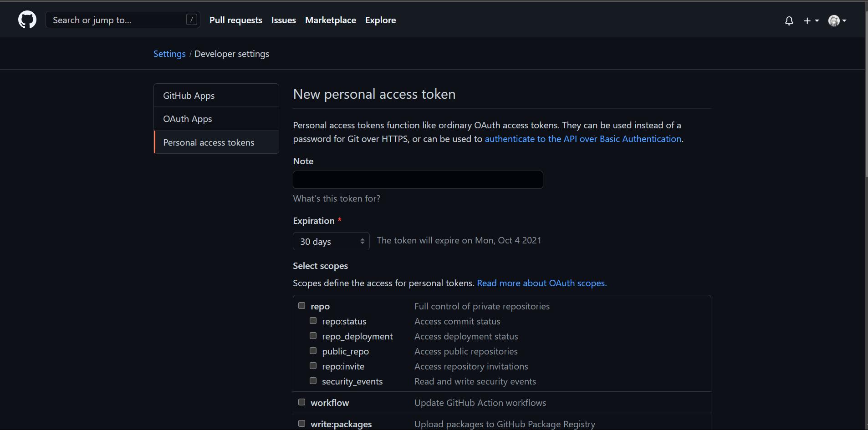Follow the Settings breadcrumb link
Image resolution: width=868 pixels, height=430 pixels.
point(169,54)
